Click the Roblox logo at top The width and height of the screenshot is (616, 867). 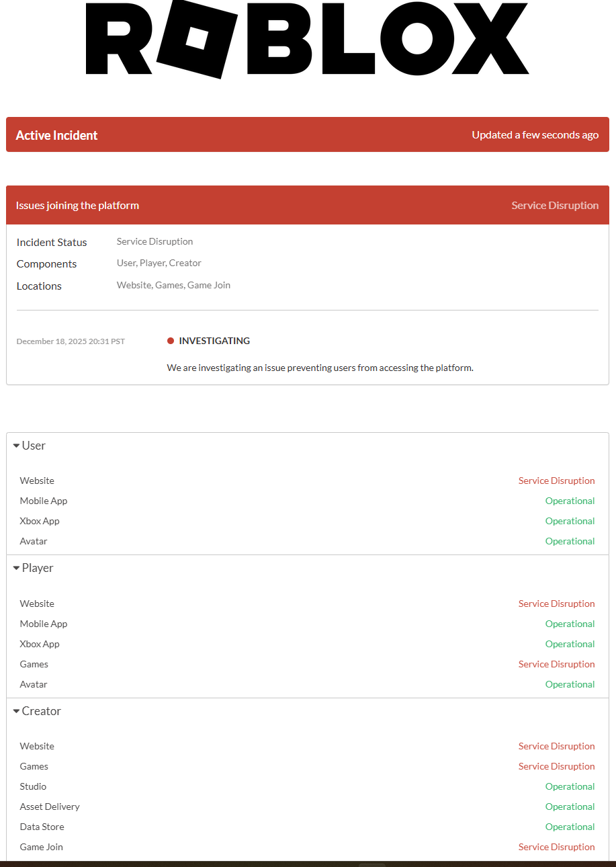(308, 38)
